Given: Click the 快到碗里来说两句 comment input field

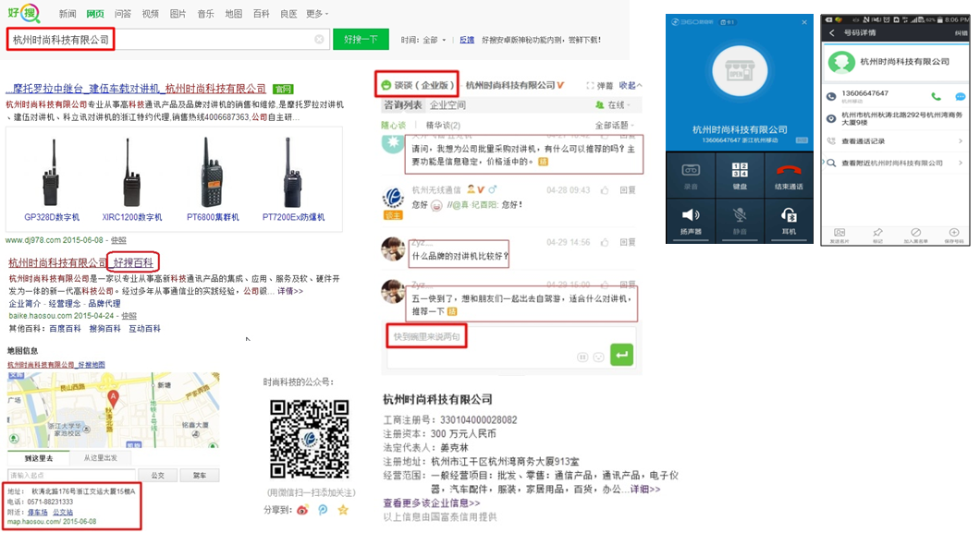Looking at the screenshot, I should (426, 336).
